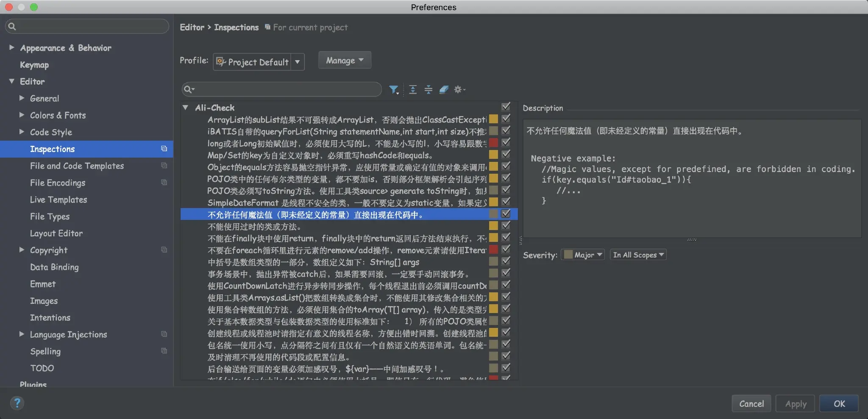The height and width of the screenshot is (419, 868).
Task: Expand the Code Style subtree
Action: point(22,132)
